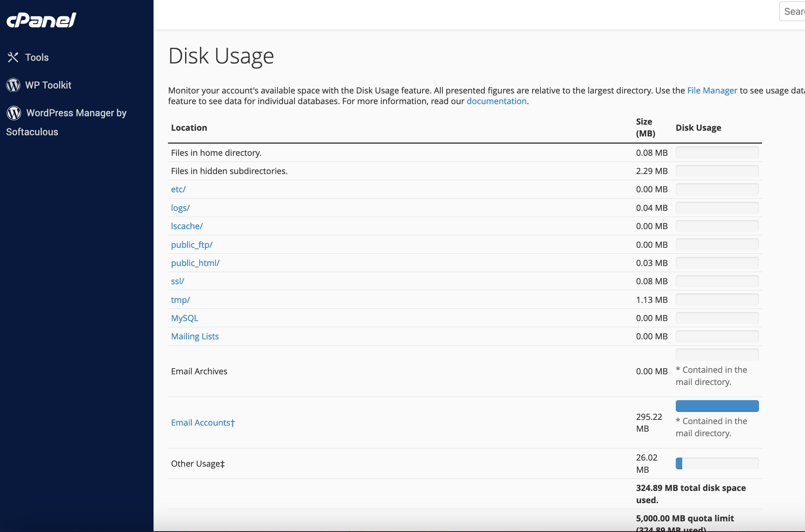Click the Disk Usage page heading

tap(221, 56)
